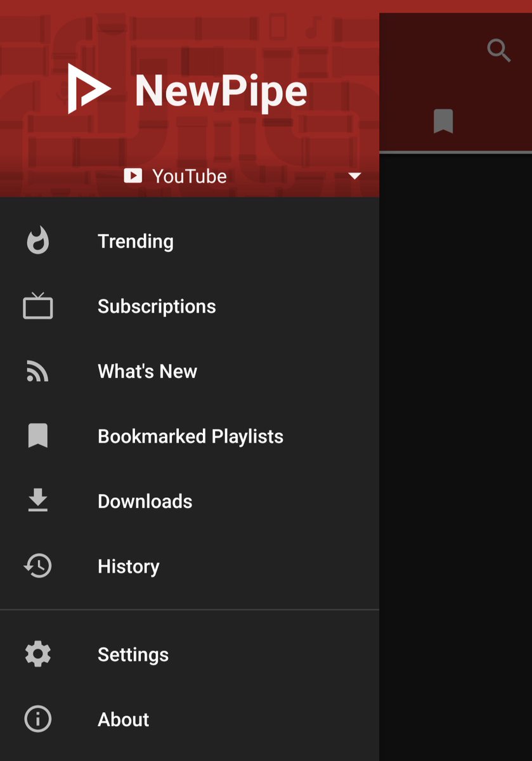Click the About info icon
Screen dimensions: 532x761
(x=38, y=719)
